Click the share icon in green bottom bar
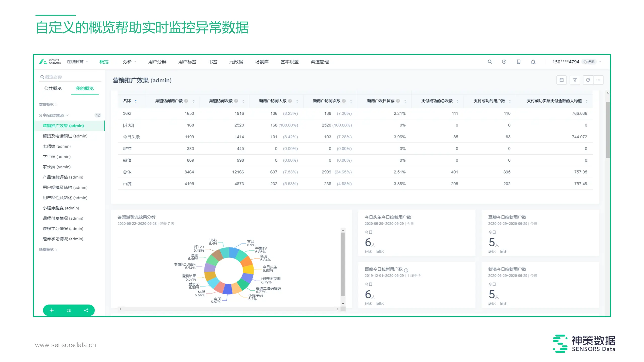The image size is (644, 362). pos(86,310)
